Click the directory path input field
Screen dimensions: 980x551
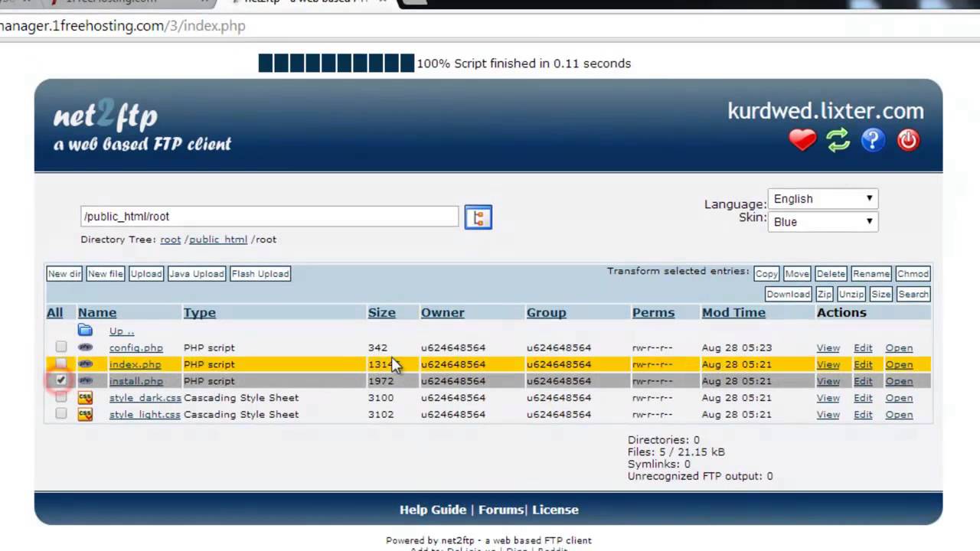point(269,217)
